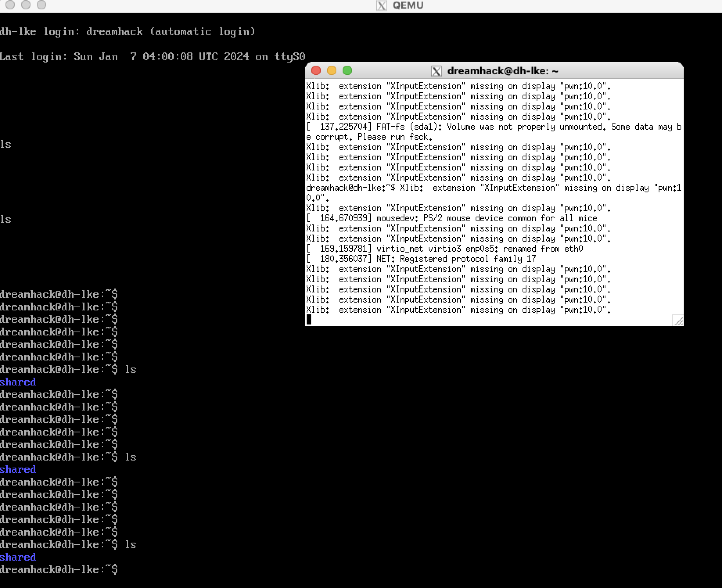
Task: Click shared under the last ls command
Action: 18,557
